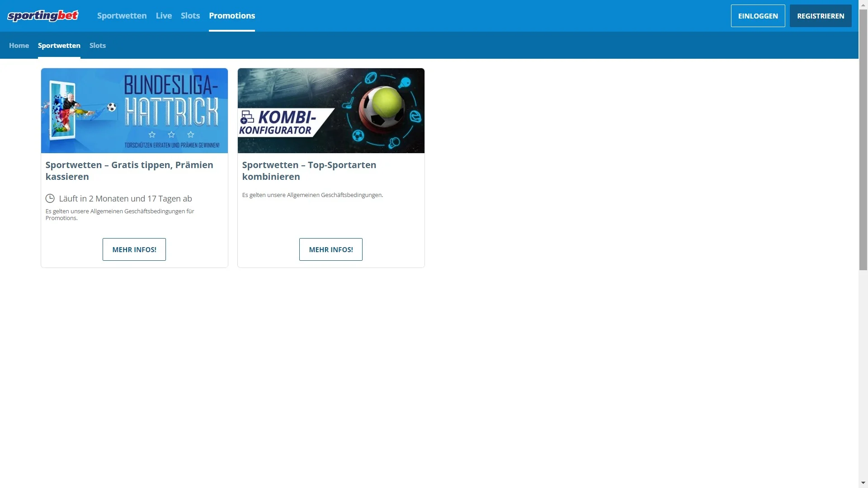Click the scrollbar down arrow
This screenshot has width=868, height=488.
(x=863, y=483)
